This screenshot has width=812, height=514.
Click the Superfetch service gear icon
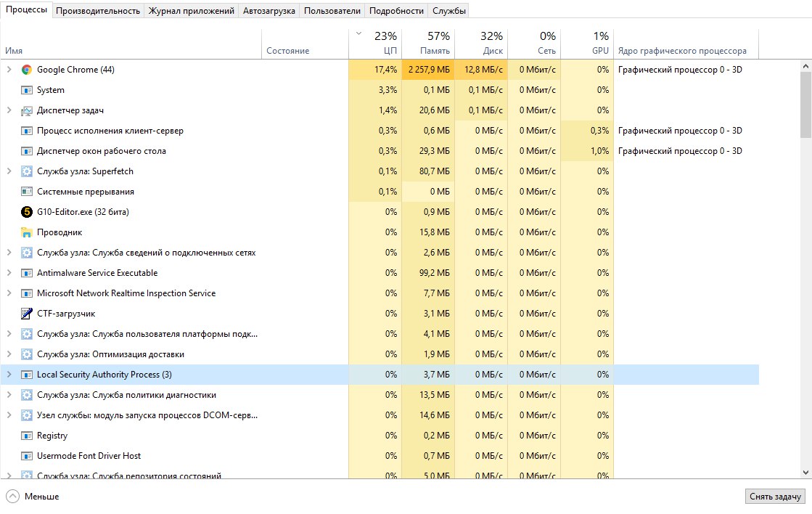(x=26, y=171)
